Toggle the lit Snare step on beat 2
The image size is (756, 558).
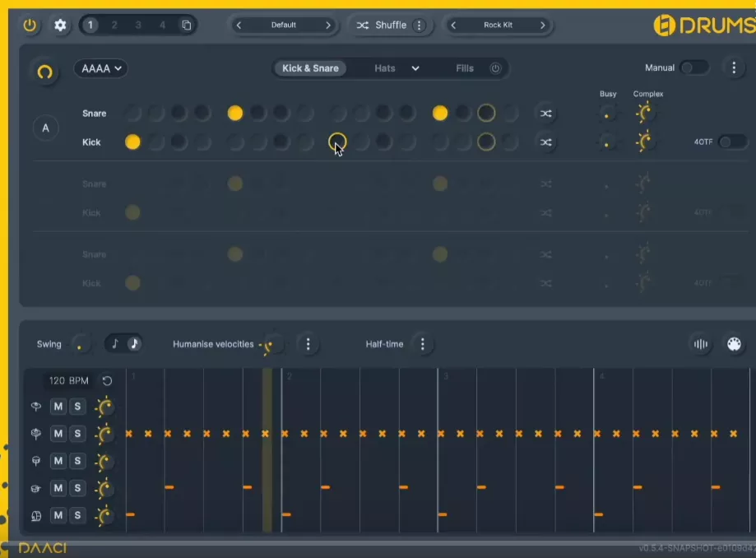[x=234, y=114]
